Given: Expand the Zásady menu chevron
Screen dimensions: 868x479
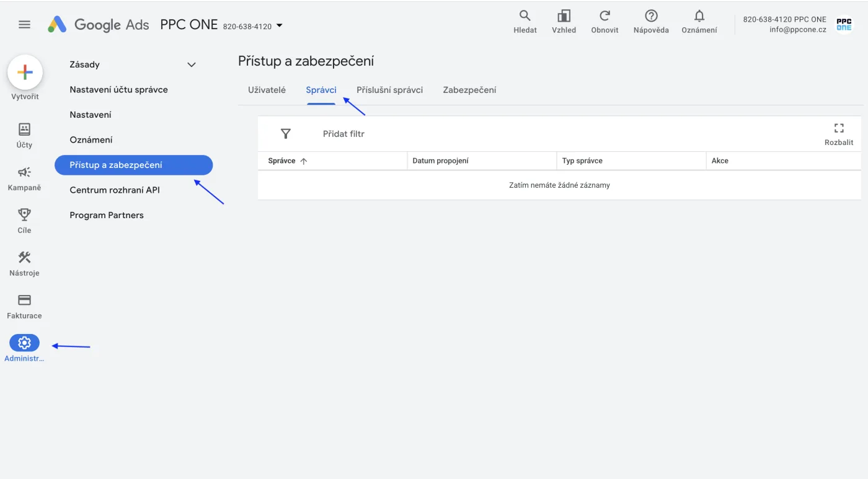Looking at the screenshot, I should tap(192, 64).
